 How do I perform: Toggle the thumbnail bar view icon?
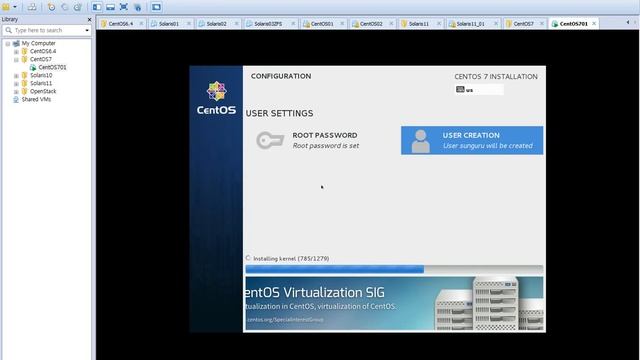110,7
